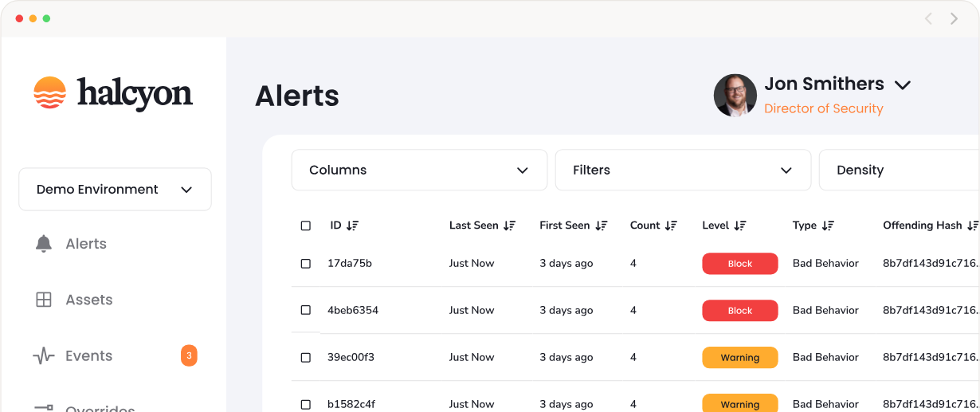Open the Columns dropdown
Viewport: 980px width, 412px height.
tap(419, 170)
